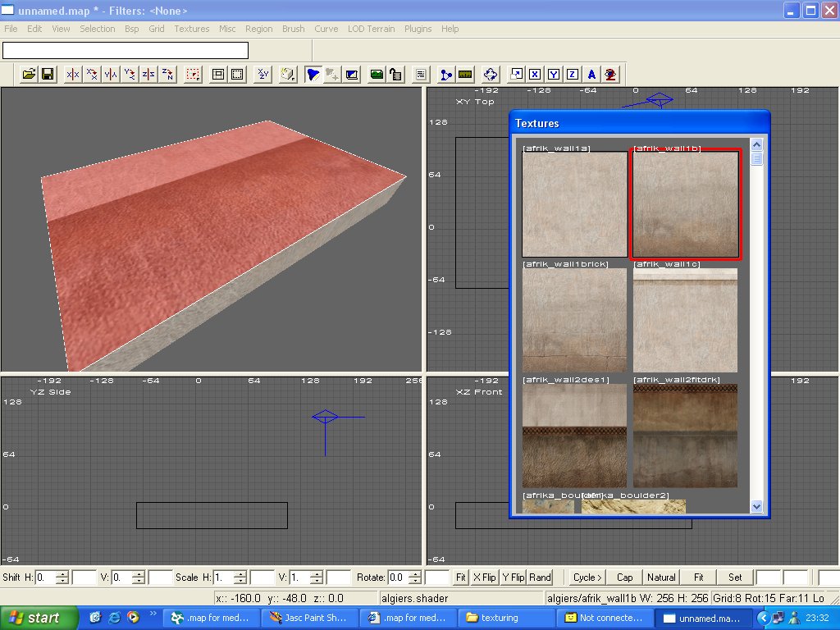Toggle the blue camera/clipper tool icon
This screenshot has width=840, height=630.
[313, 75]
